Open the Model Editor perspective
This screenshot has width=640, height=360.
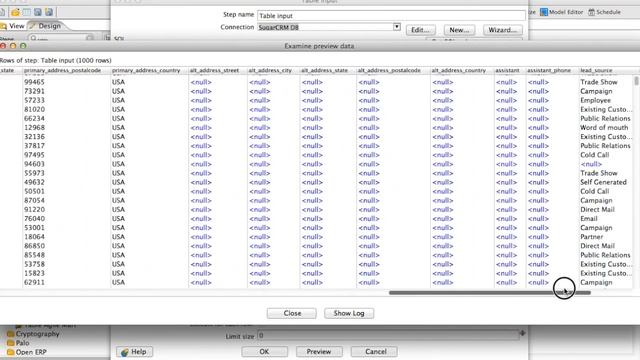coord(561,12)
